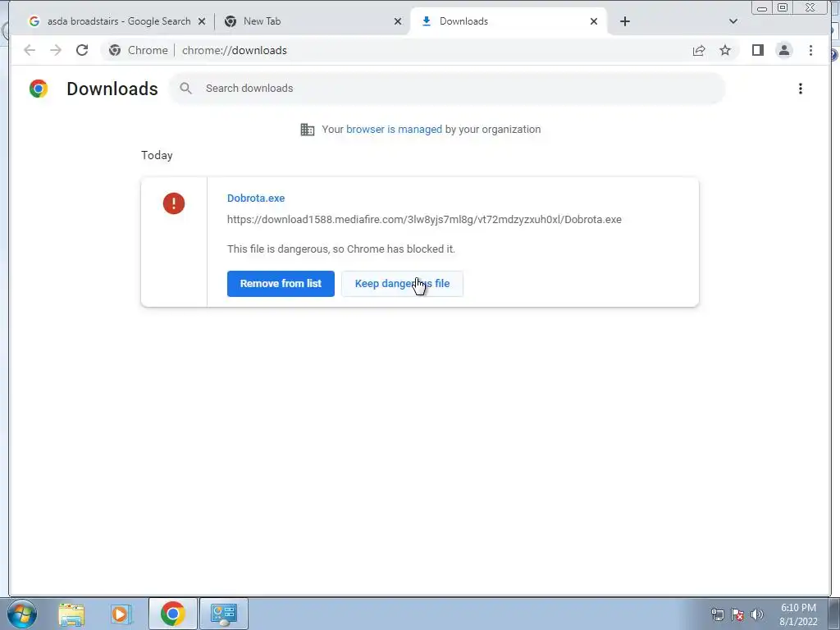Focus the Search downloads field
The height and width of the screenshot is (630, 840).
[448, 89]
